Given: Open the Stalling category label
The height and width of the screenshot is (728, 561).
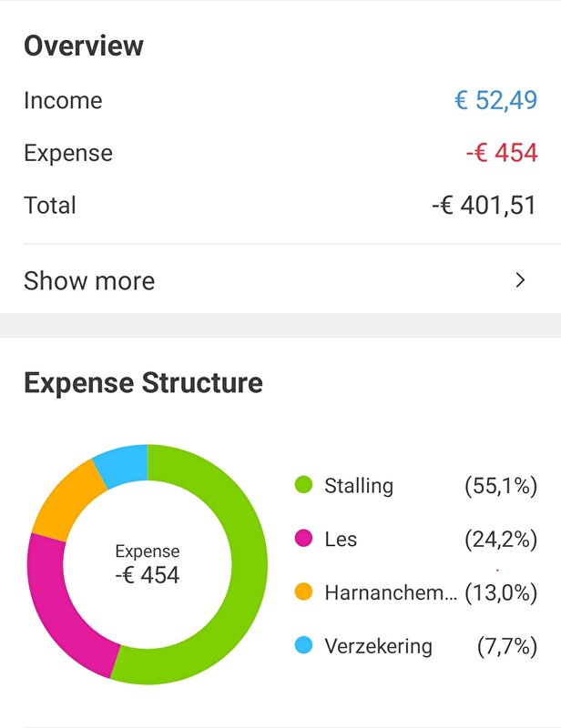Looking at the screenshot, I should 359,486.
